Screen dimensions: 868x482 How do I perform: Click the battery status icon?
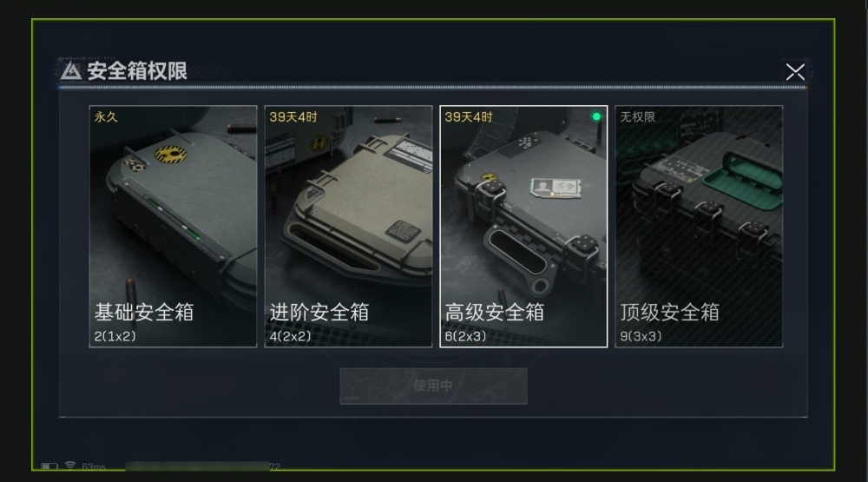49,466
